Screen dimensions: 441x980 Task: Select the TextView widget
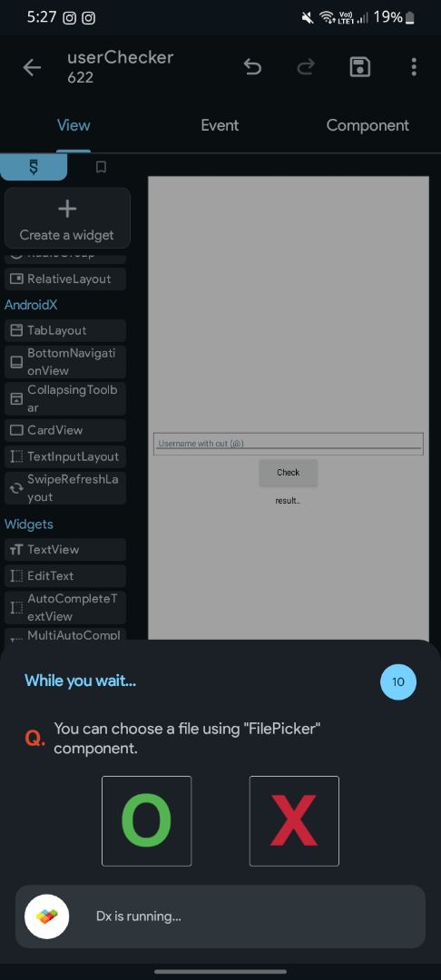pos(65,549)
